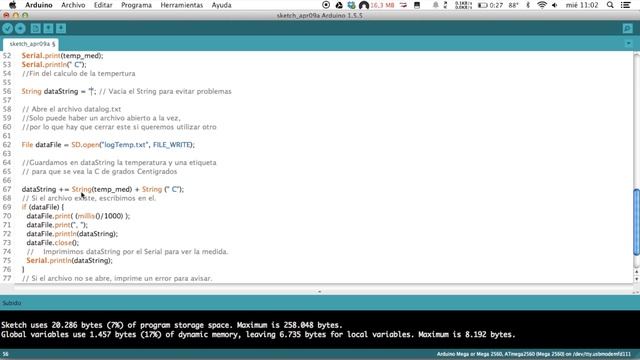Click the Subido status message
The height and width of the screenshot is (360, 640).
pos(12,303)
